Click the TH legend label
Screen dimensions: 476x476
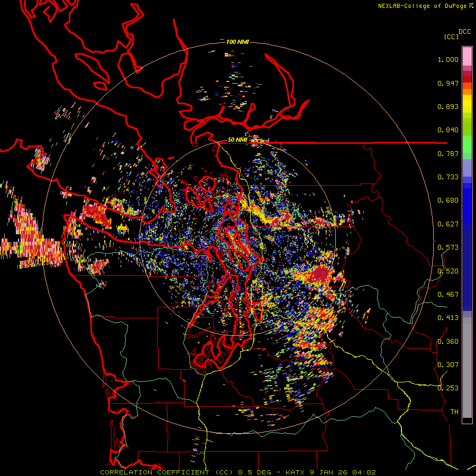pos(454,412)
